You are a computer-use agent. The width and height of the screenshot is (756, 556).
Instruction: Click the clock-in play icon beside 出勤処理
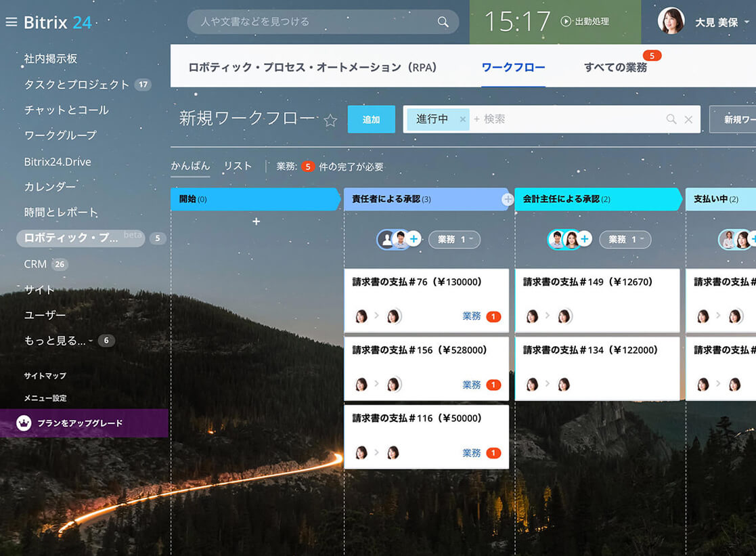pyautogui.click(x=566, y=21)
